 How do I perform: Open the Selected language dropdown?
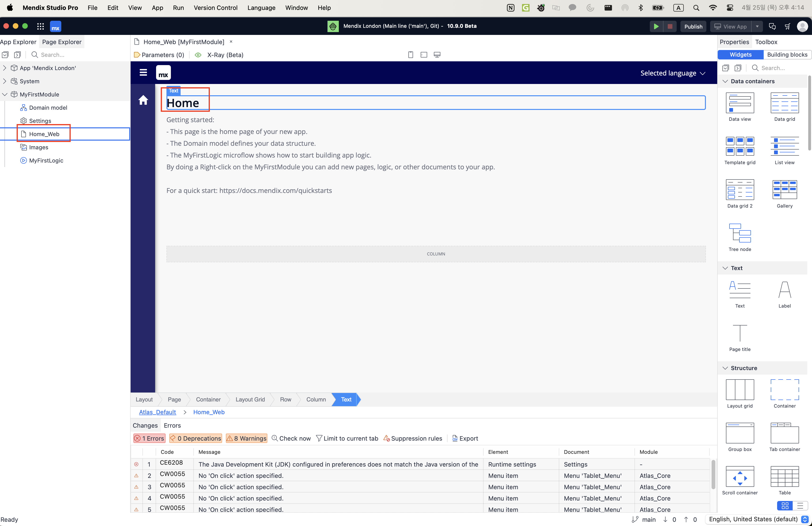click(x=672, y=73)
